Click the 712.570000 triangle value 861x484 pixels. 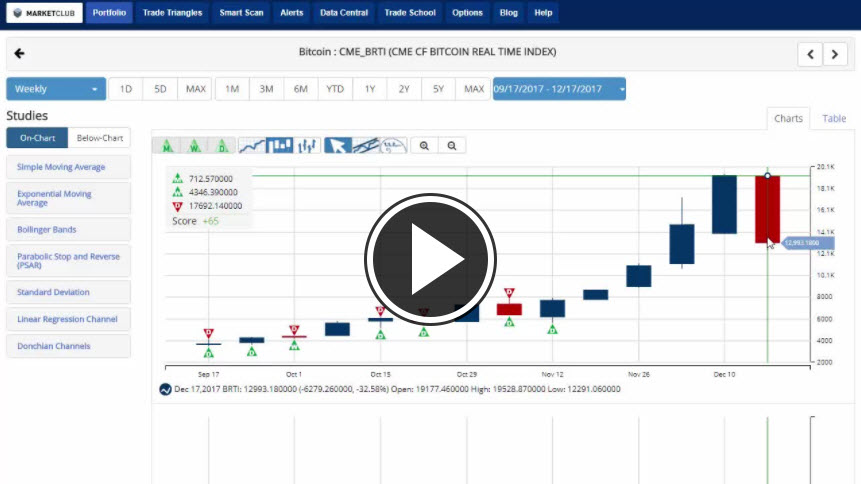pos(211,179)
